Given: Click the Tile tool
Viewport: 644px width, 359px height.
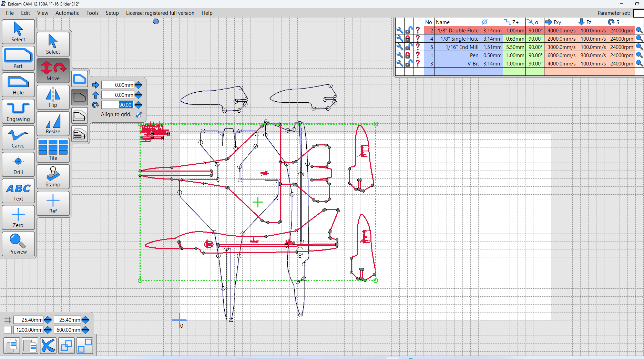Looking at the screenshot, I should pos(53,150).
